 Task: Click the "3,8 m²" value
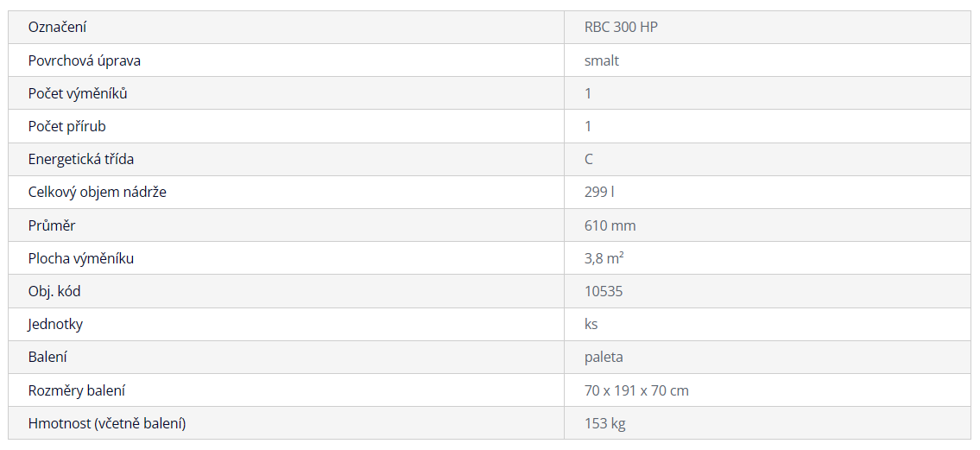604,258
